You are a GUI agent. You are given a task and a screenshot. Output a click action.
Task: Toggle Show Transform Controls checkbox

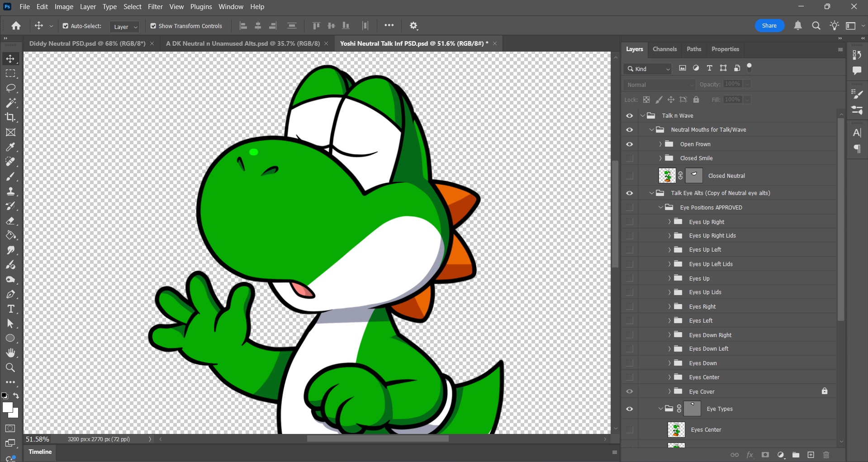[153, 26]
